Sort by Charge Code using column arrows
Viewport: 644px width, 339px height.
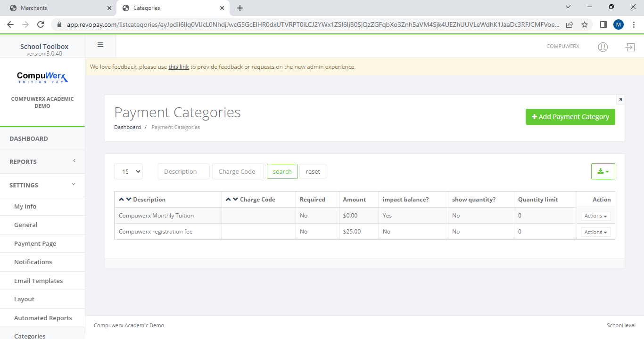(x=232, y=200)
